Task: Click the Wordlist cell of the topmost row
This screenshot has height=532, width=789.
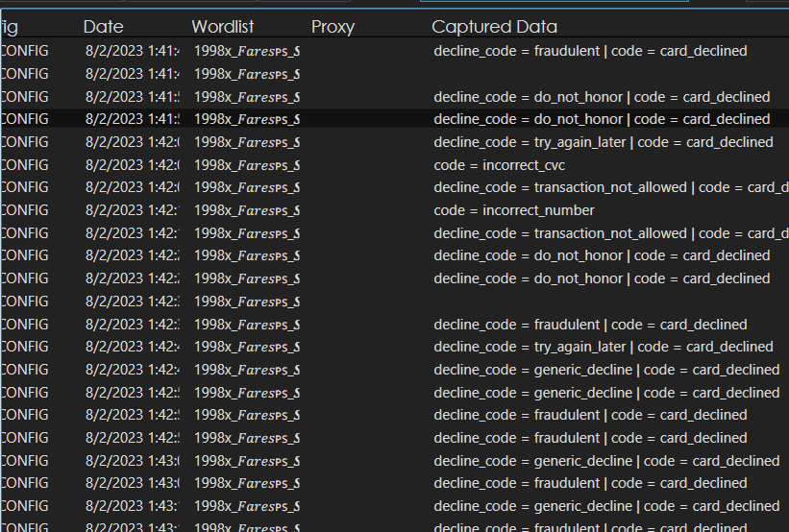Action: (x=247, y=51)
